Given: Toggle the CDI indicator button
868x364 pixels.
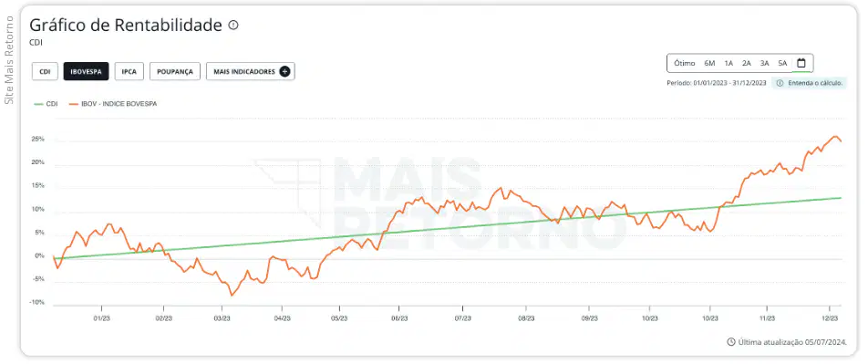Looking at the screenshot, I should pyautogui.click(x=45, y=71).
